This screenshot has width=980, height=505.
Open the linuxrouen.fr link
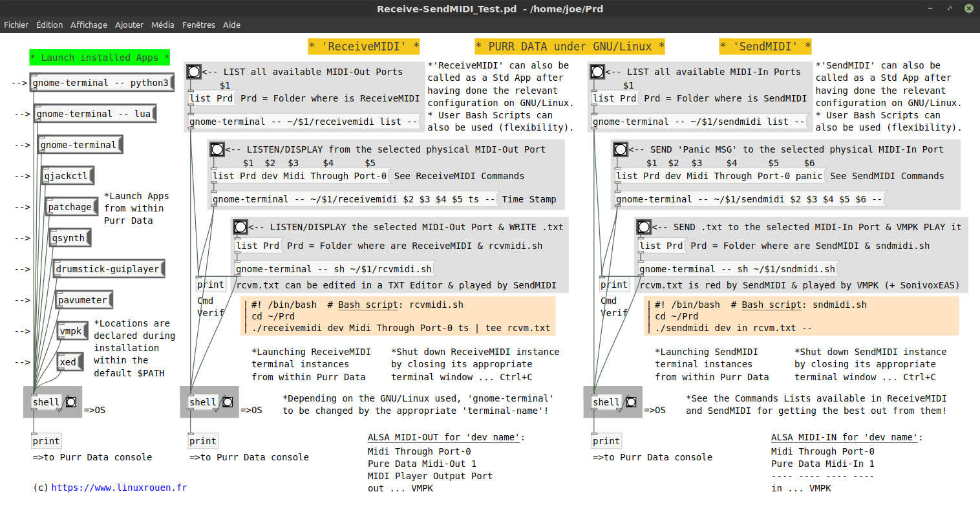[119, 488]
